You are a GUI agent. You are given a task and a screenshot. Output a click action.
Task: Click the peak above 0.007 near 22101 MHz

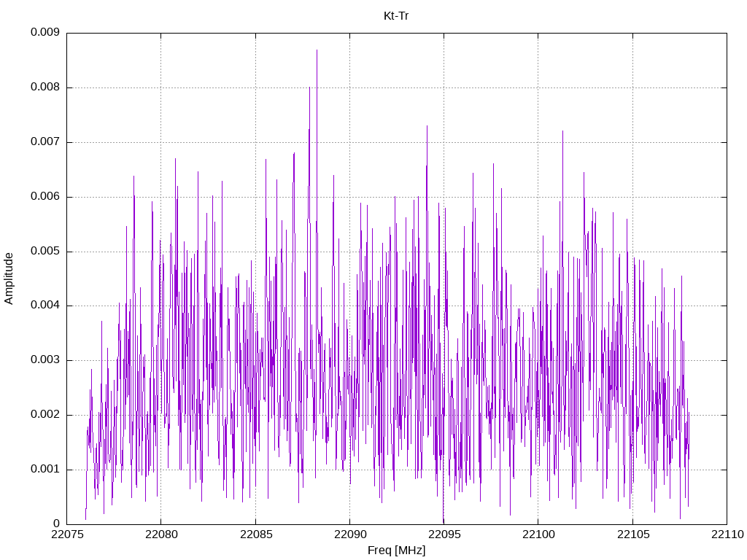pyautogui.click(x=562, y=131)
